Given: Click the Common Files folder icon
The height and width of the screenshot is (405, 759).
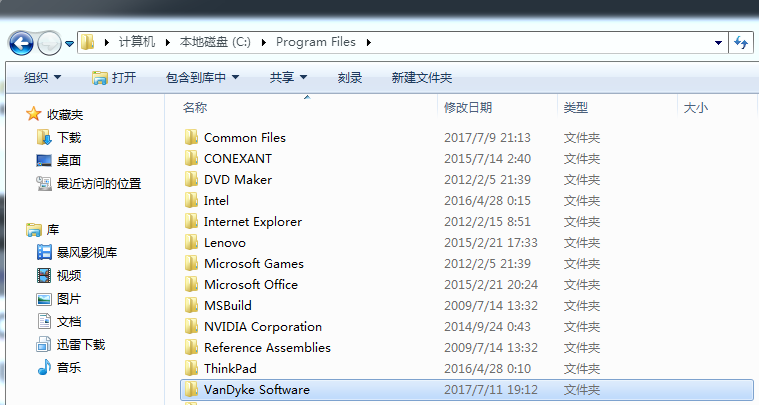Looking at the screenshot, I should pos(191,137).
